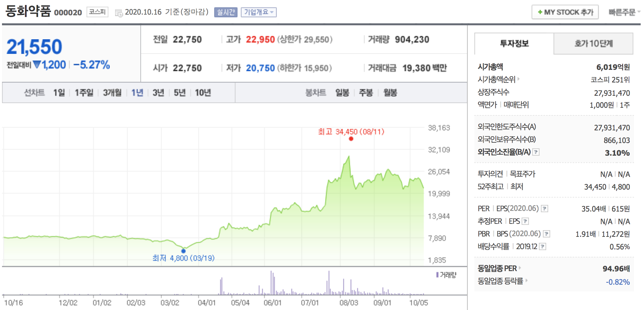The height and width of the screenshot is (310, 644).
Task: Click the 시가총액 6,019억원 value
Action: 613,67
